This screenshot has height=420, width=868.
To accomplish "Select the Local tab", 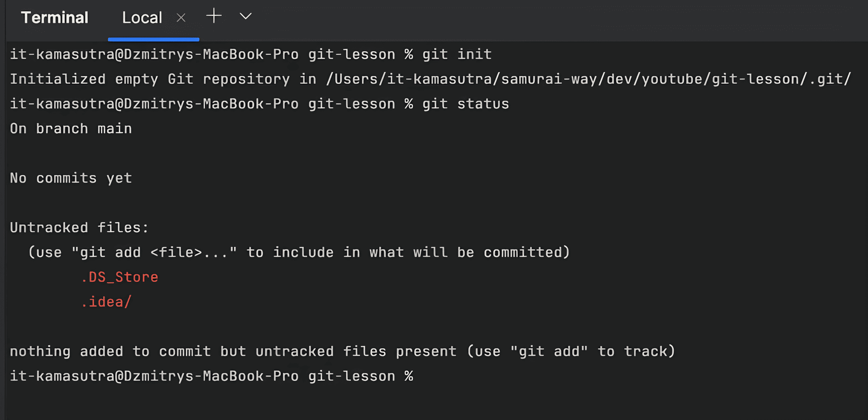I will point(142,18).
